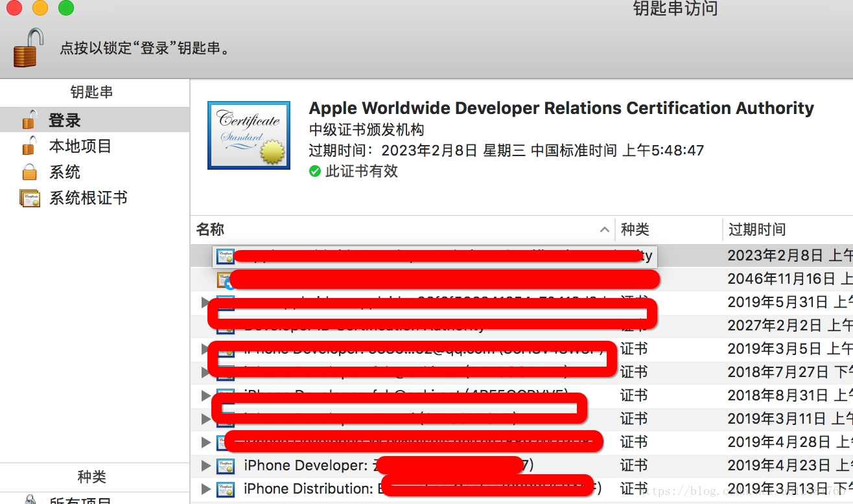853x504 pixels.
Task: Expand the iPhone Developer row expiring 2019年4月23日
Action: click(206, 466)
